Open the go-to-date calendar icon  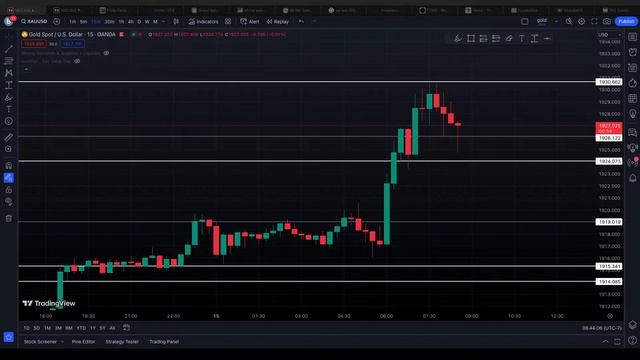point(127,327)
